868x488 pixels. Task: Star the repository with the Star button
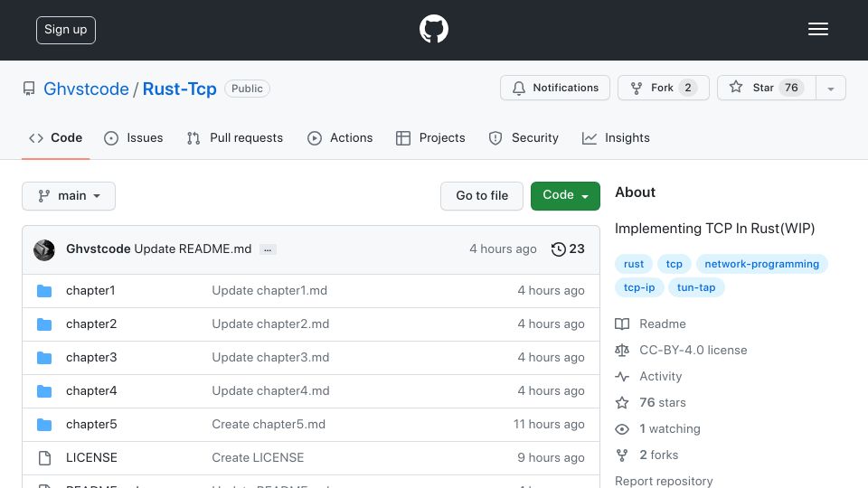point(766,88)
